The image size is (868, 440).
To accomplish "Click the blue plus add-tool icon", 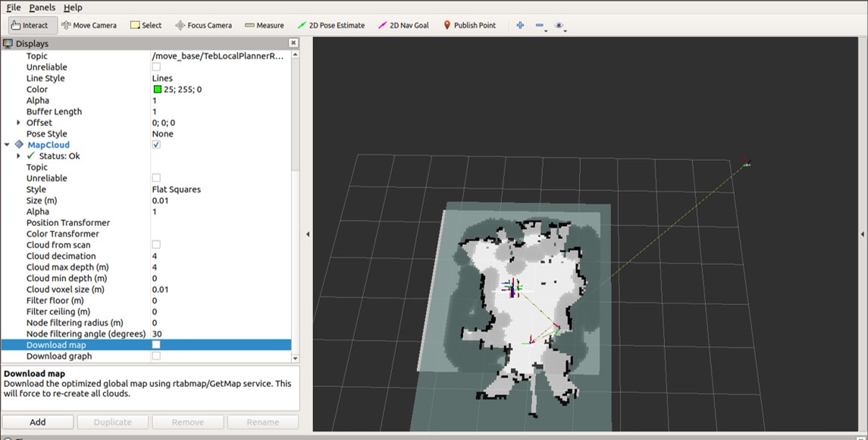I will tap(520, 25).
